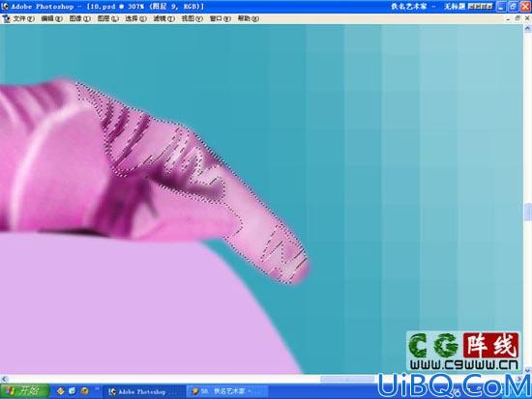Viewport: 532px width, 399px height.
Task: Minimize the Adobe Photoshop main window
Action: [x=501, y=7]
